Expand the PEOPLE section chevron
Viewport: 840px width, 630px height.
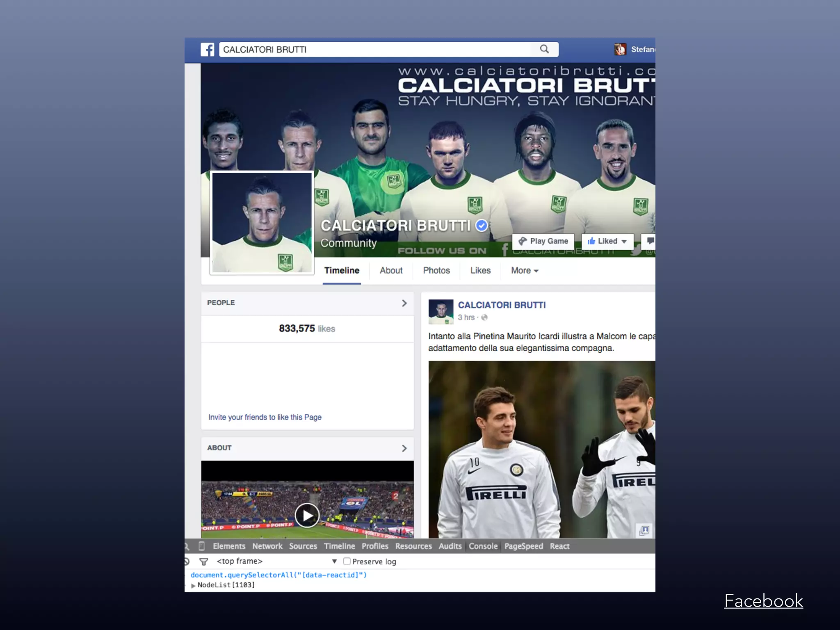point(404,303)
